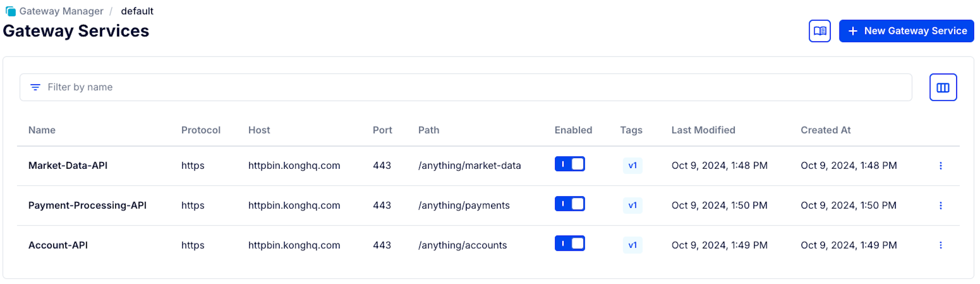Open the documentation book icon

tap(819, 31)
